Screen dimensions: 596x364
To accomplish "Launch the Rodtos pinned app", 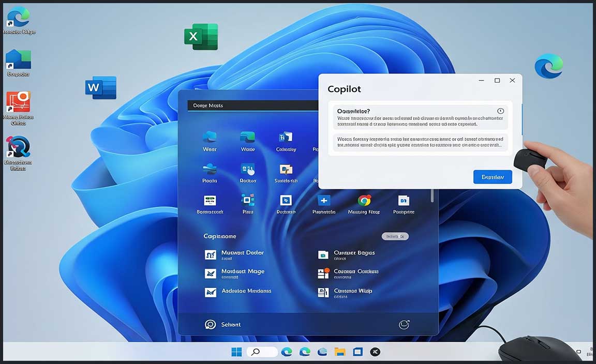I will tap(248, 173).
